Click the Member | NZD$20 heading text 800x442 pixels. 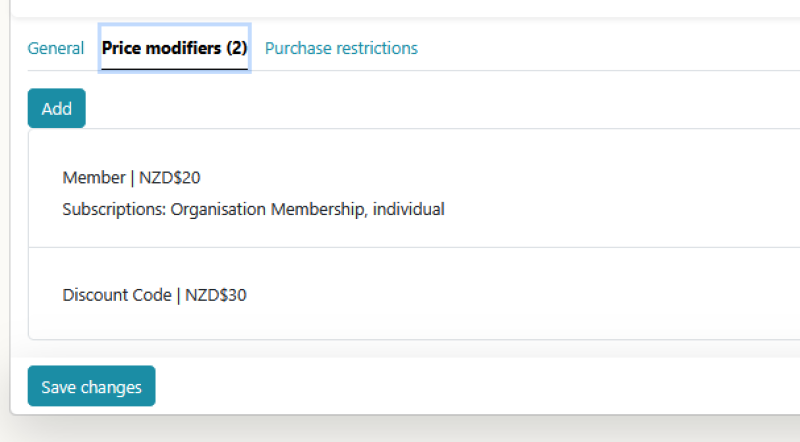pyautogui.click(x=131, y=178)
